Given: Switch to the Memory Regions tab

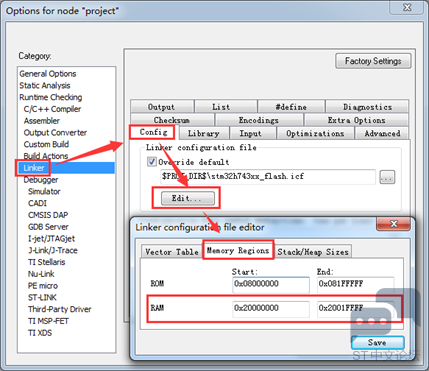Looking at the screenshot, I should point(238,250).
